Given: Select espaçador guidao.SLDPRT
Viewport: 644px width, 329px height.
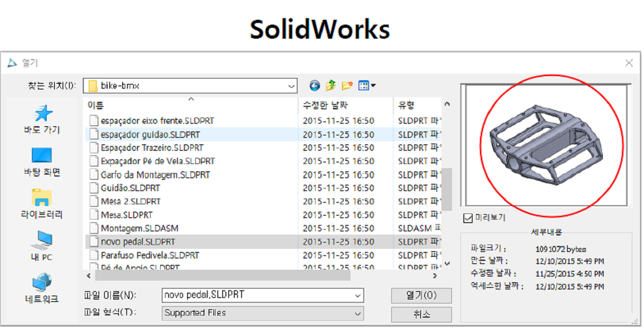Looking at the screenshot, I should click(x=150, y=134).
